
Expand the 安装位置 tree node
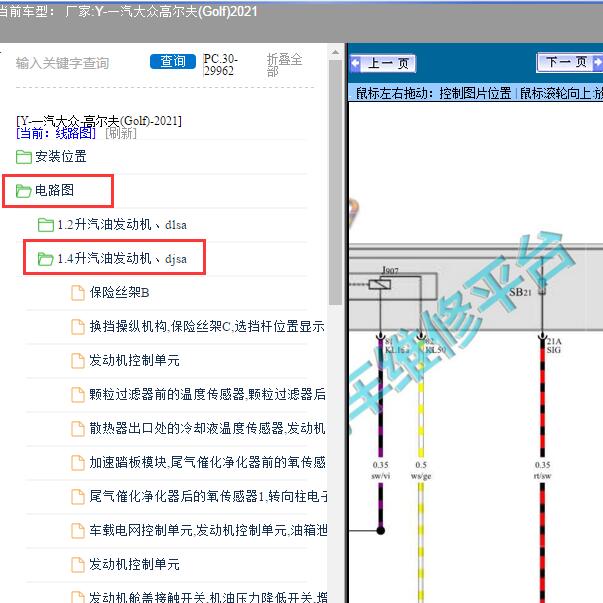(61, 157)
